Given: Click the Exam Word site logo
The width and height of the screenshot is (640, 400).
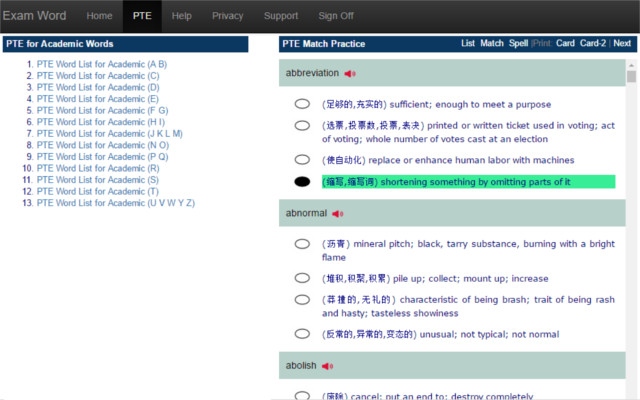Looking at the screenshot, I should [34, 16].
